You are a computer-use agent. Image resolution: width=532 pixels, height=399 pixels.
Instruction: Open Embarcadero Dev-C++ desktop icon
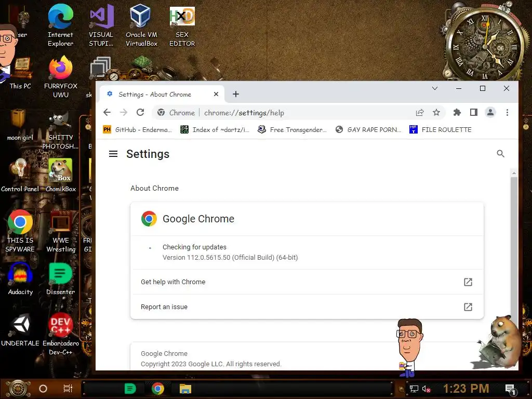(x=60, y=334)
